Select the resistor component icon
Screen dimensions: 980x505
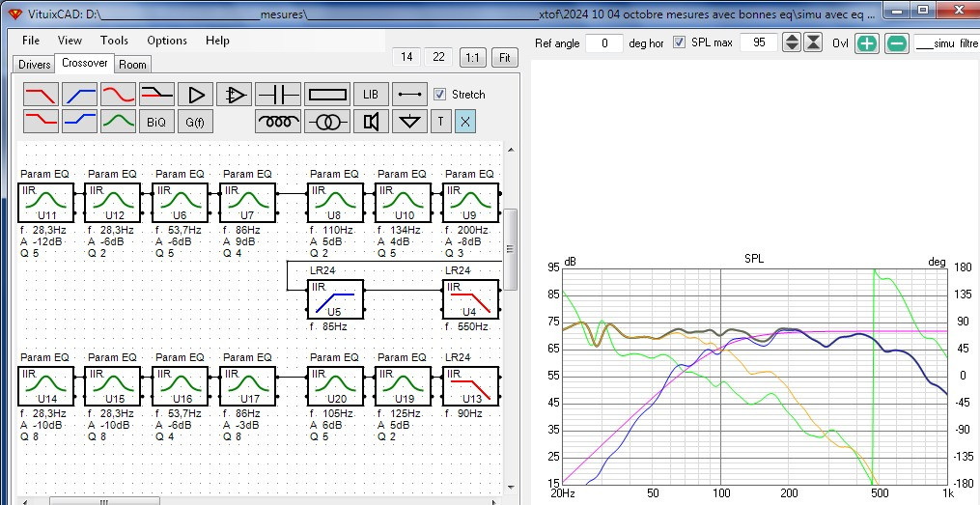pyautogui.click(x=327, y=95)
